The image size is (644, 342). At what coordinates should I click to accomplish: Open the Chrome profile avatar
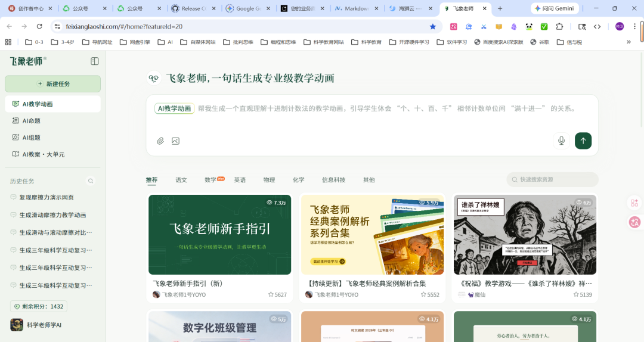620,26
